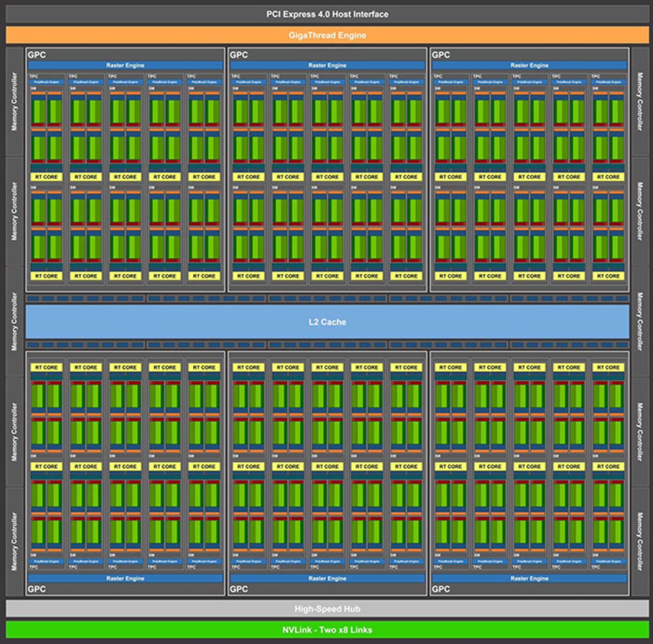
Task: Select an RT CORE block in the top-left GPC
Action: point(47,177)
